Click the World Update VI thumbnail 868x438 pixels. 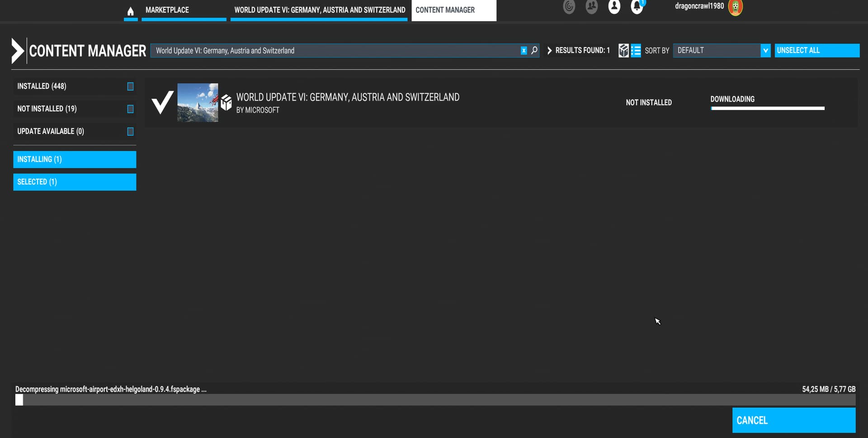click(x=198, y=102)
